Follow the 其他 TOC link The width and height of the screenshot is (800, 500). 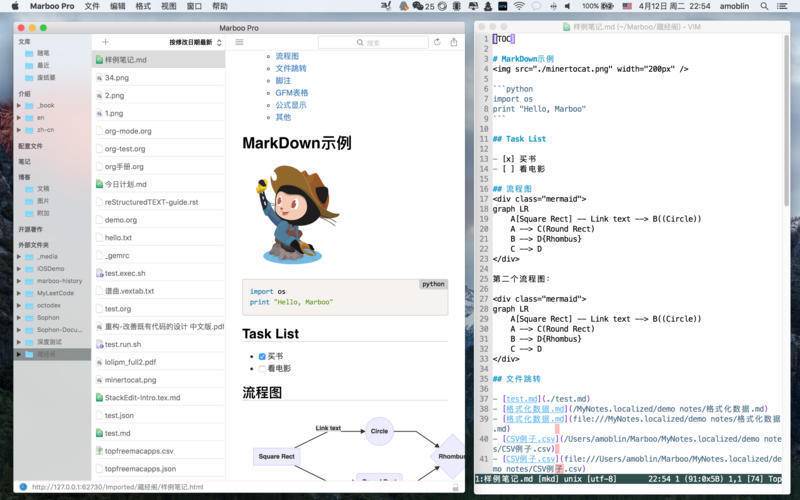(283, 117)
